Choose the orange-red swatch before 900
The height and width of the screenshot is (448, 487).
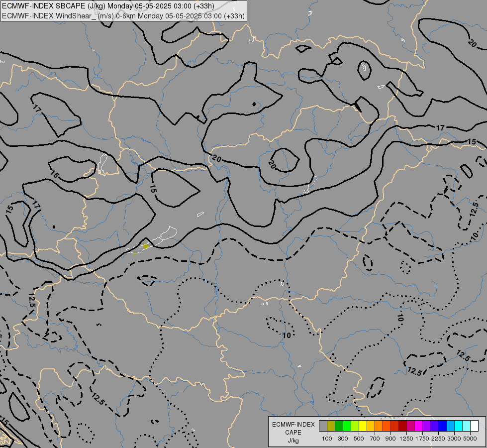387,426
